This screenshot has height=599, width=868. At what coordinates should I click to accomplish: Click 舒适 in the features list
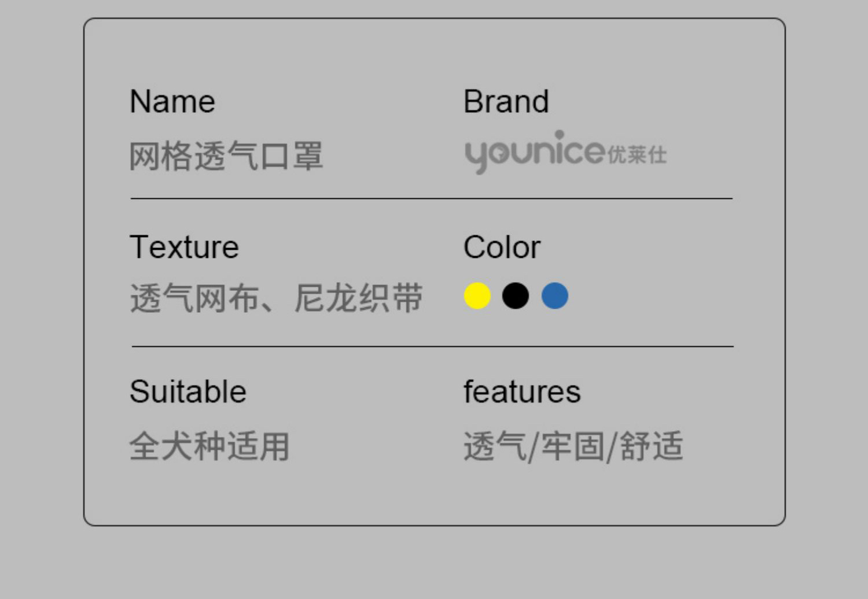pos(652,446)
